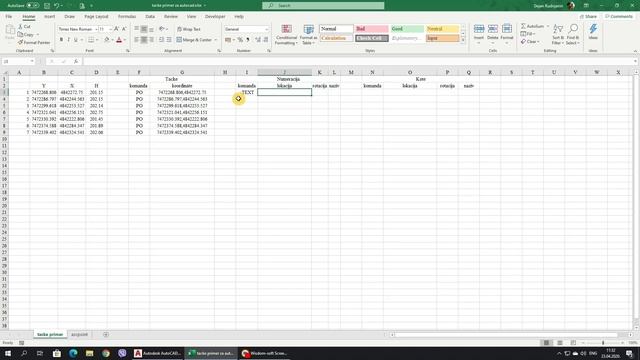Screen dimensions: 640x360
Task: Apply the Fill Color bucket
Action: (107, 40)
